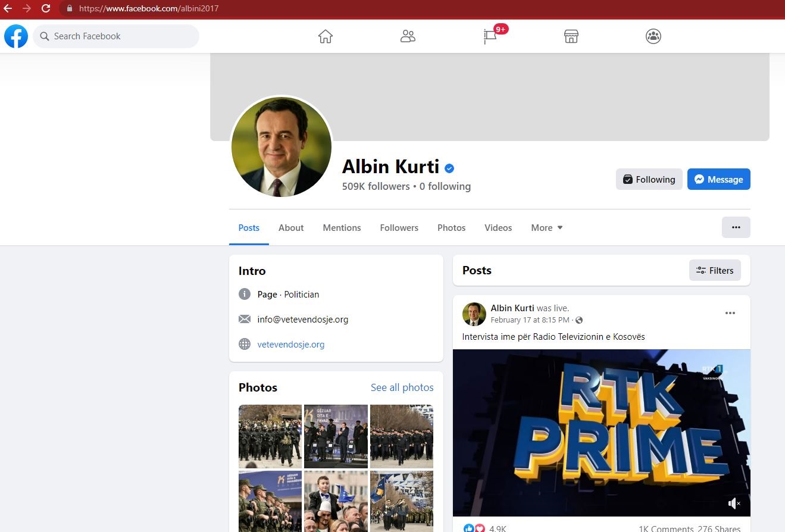Open the Friends icon in top navigation
Viewport: 785px width, 532px height.
[x=408, y=36]
